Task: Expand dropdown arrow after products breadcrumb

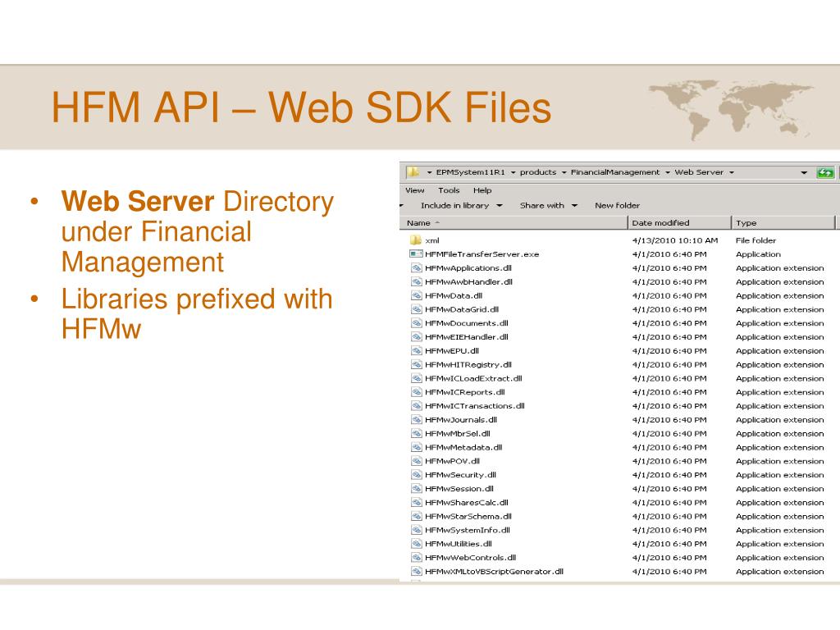Action: click(x=564, y=172)
